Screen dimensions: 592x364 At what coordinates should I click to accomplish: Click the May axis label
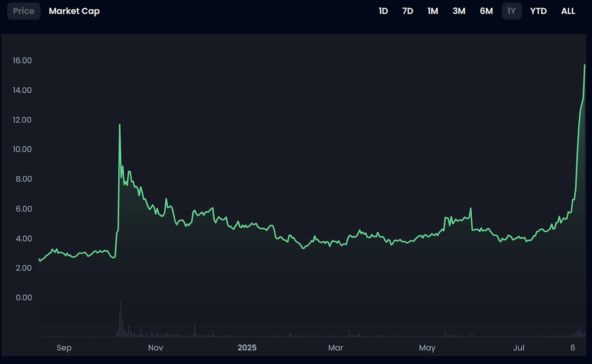tap(427, 348)
